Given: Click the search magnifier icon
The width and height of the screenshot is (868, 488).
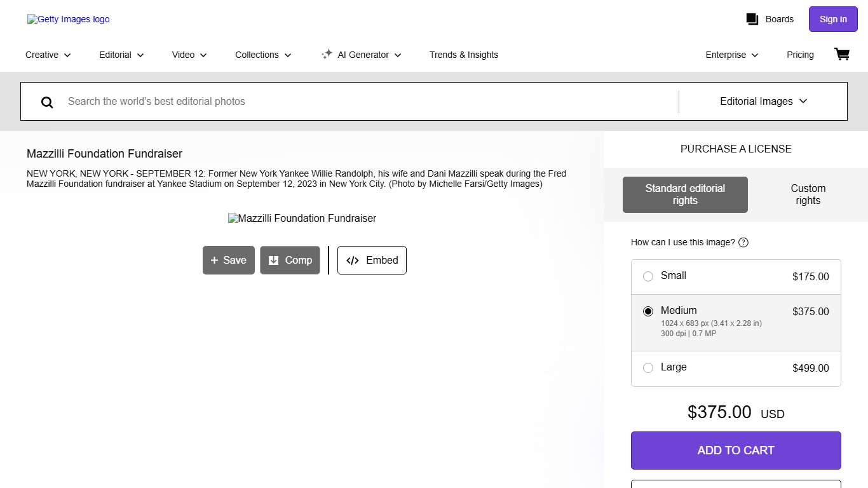Looking at the screenshot, I should 47,102.
